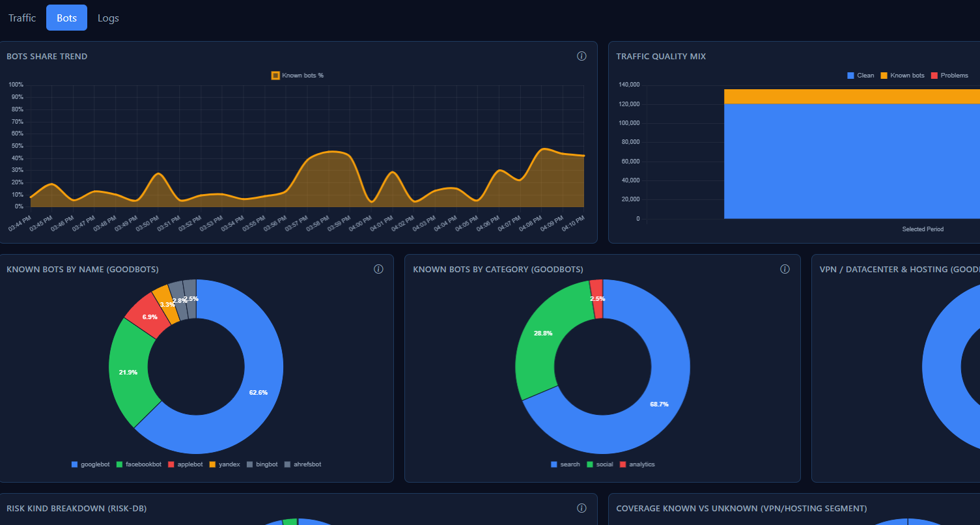Toggle the facebookbot legend item
This screenshot has height=525, width=980.
pyautogui.click(x=139, y=464)
